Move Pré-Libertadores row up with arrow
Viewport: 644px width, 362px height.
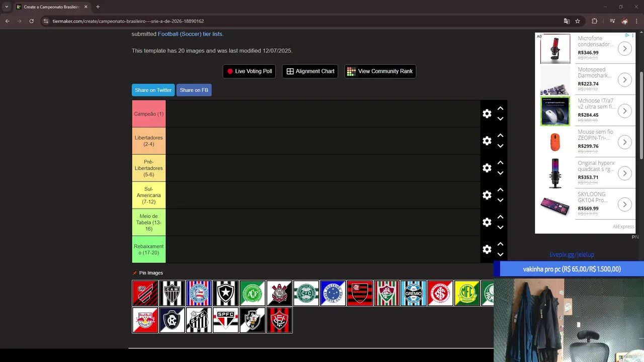tap(500, 162)
